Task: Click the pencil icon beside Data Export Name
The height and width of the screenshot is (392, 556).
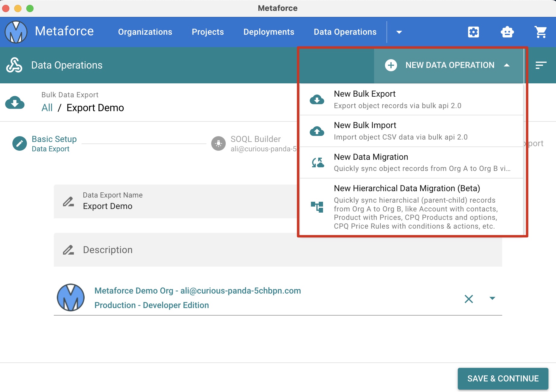Action: pos(68,201)
